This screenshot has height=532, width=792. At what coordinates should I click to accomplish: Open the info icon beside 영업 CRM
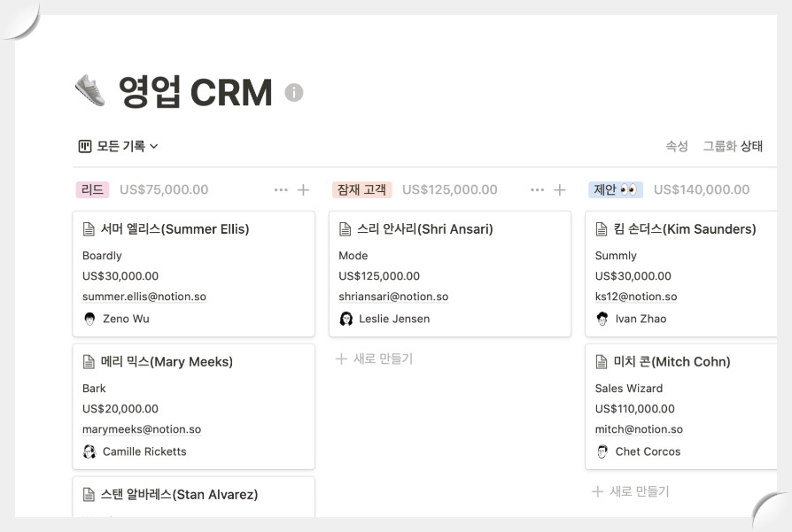(293, 92)
